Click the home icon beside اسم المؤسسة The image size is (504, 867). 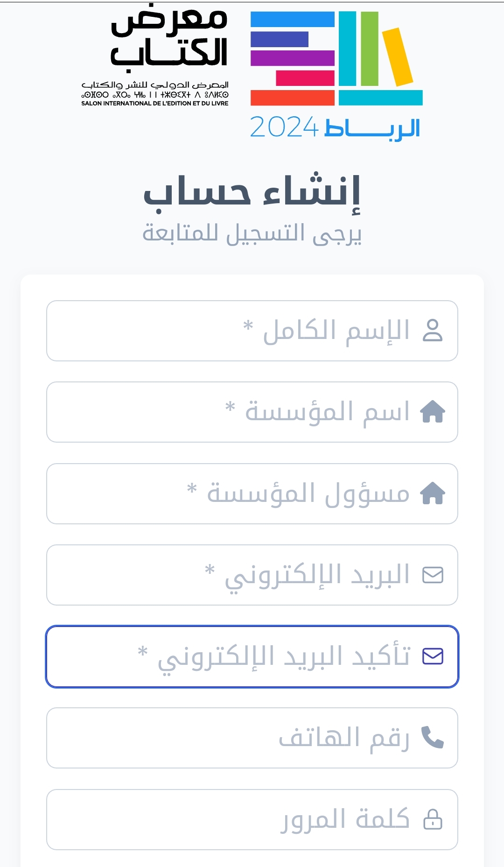(x=433, y=412)
